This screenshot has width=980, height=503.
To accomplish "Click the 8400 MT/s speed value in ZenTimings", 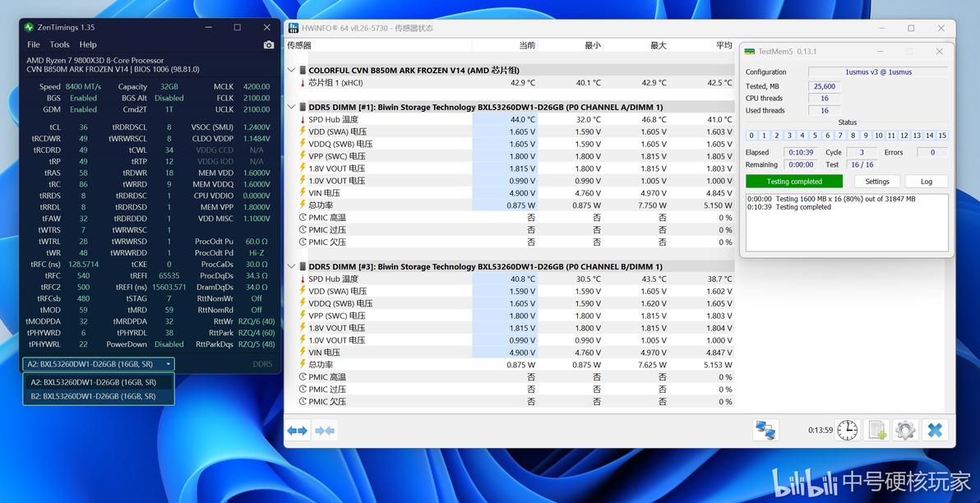I will click(x=83, y=87).
